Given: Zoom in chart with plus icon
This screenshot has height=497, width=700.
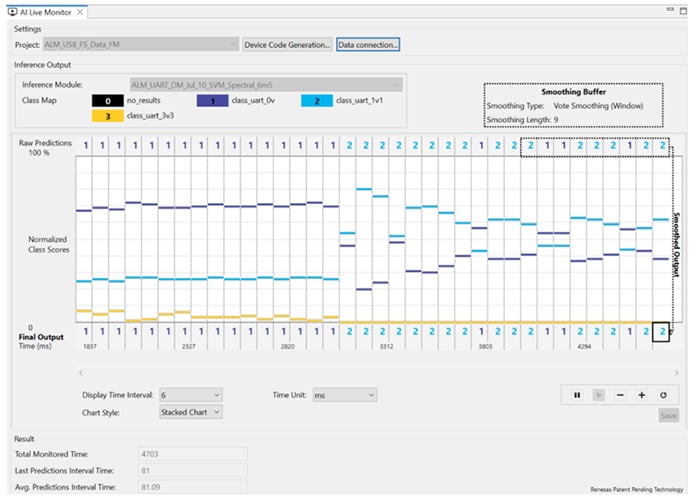Looking at the screenshot, I should 641,395.
